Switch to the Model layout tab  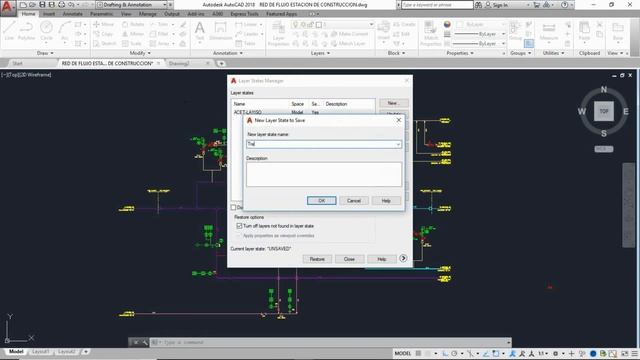tap(16, 351)
